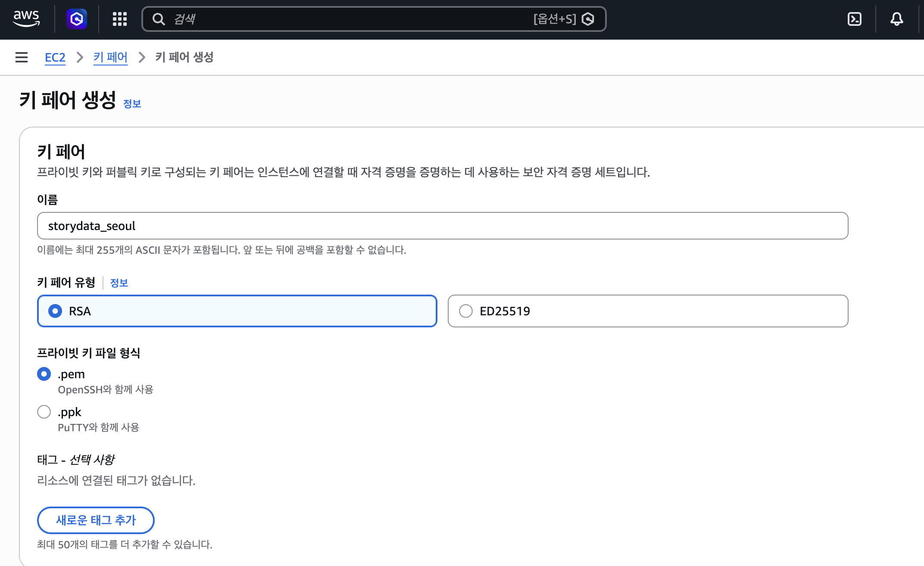Screen dimensions: 924x566
Task: Choose .pem private key format
Action: 44,374
